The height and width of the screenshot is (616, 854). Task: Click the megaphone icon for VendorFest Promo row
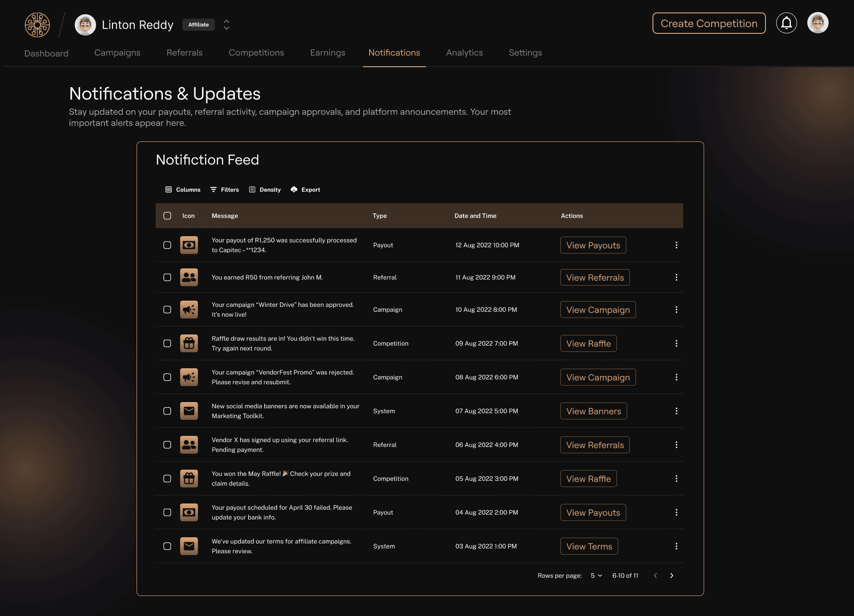tap(189, 377)
